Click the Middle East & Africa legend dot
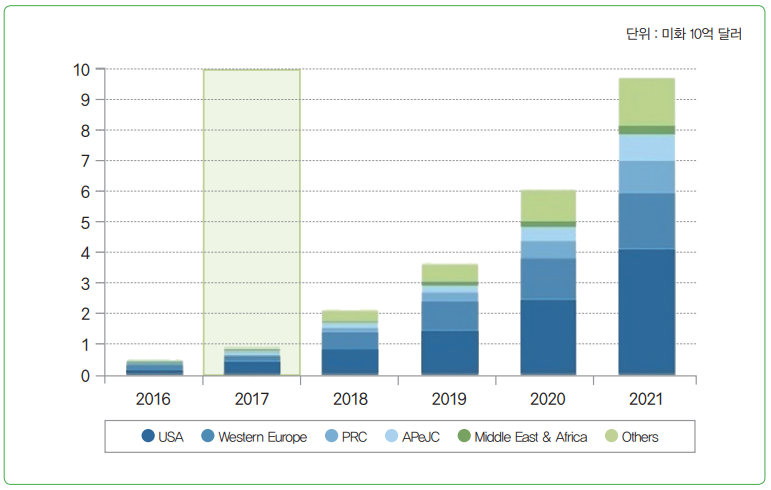Viewport: 771px width, 490px height. click(464, 435)
